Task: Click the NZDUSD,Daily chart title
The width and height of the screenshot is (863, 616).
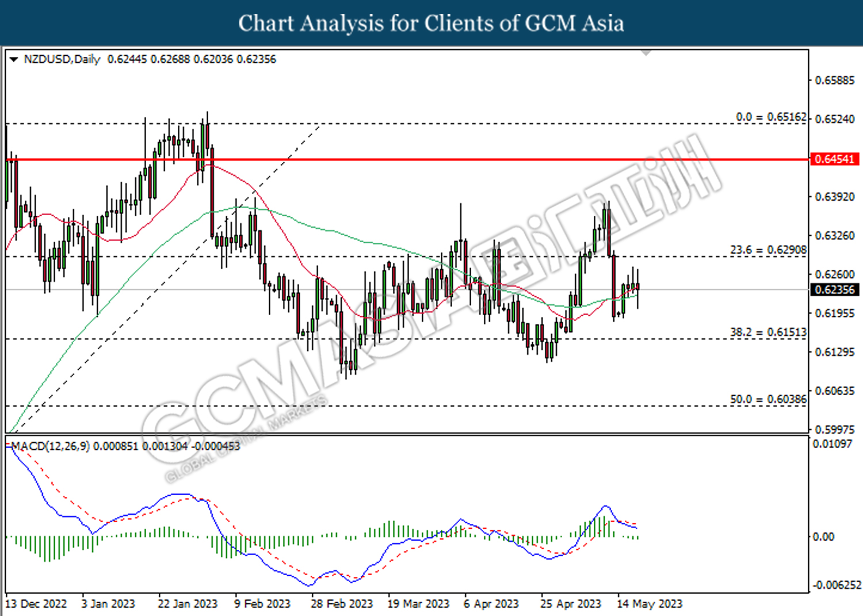Action: click(x=62, y=59)
